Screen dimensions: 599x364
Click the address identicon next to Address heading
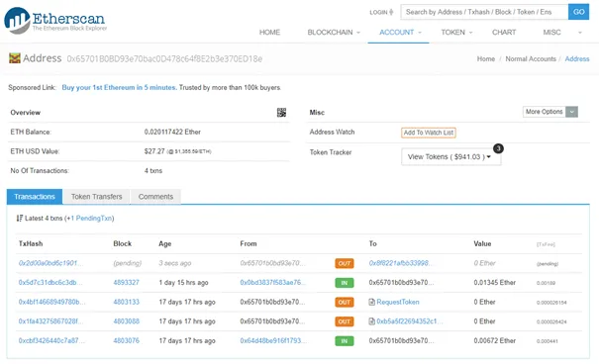(15, 58)
